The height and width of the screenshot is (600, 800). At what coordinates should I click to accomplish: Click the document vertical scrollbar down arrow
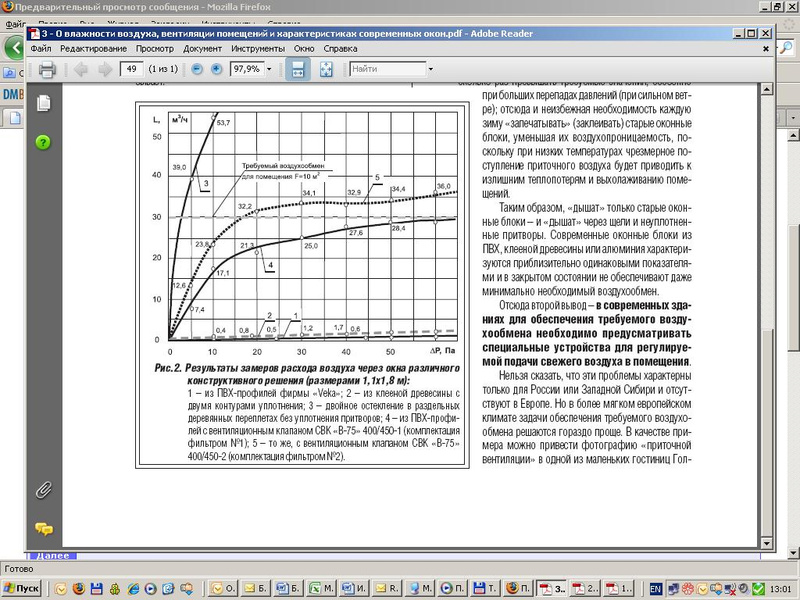click(x=766, y=543)
